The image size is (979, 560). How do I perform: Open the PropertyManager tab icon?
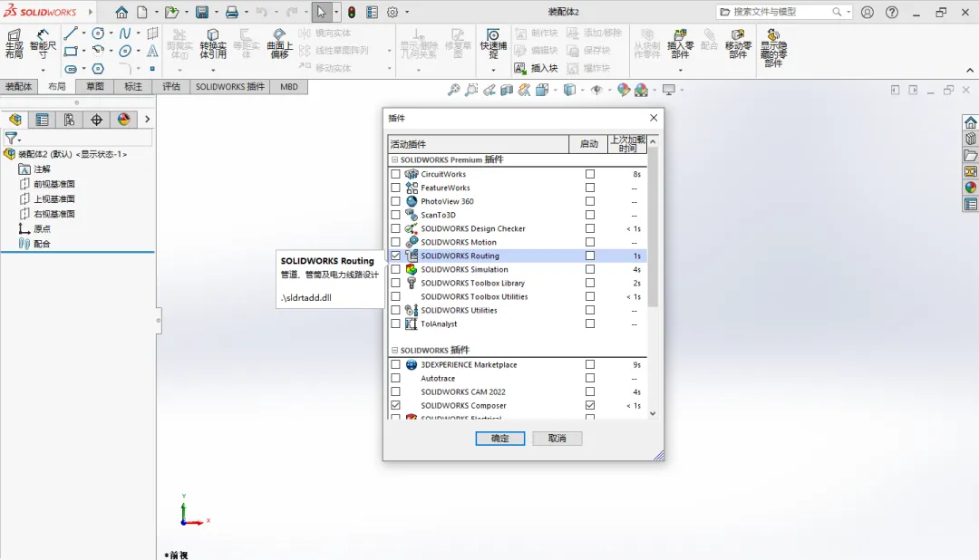42,120
